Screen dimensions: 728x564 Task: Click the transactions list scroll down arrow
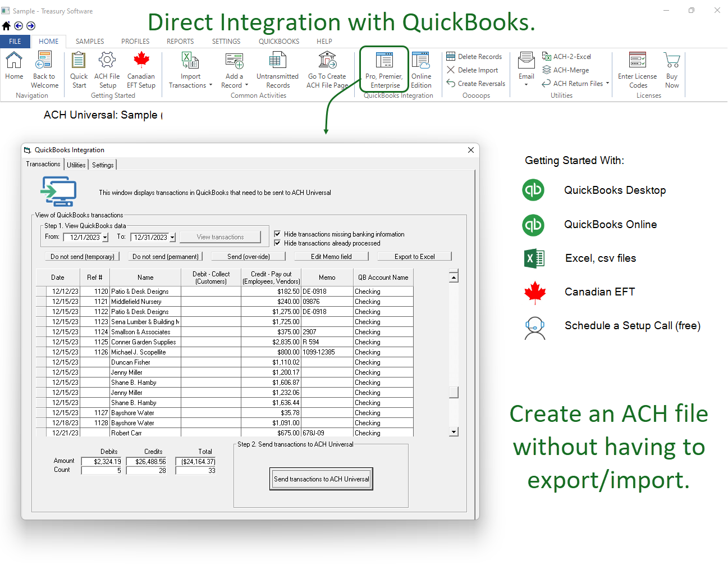(x=454, y=432)
